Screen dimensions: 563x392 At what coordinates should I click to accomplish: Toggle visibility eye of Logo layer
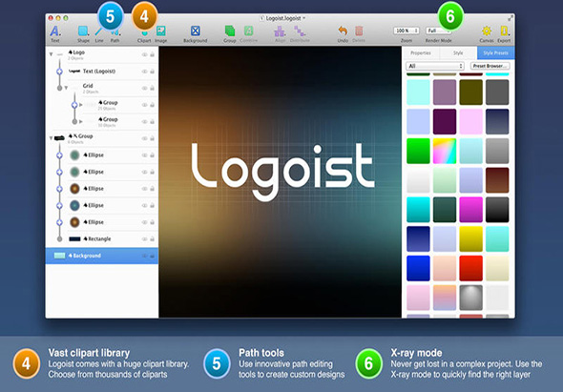[144, 54]
